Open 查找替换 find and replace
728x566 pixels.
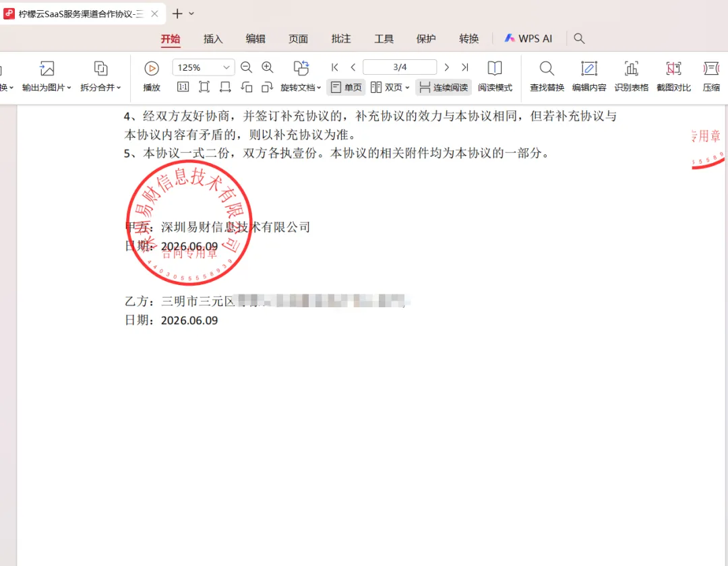tap(547, 76)
